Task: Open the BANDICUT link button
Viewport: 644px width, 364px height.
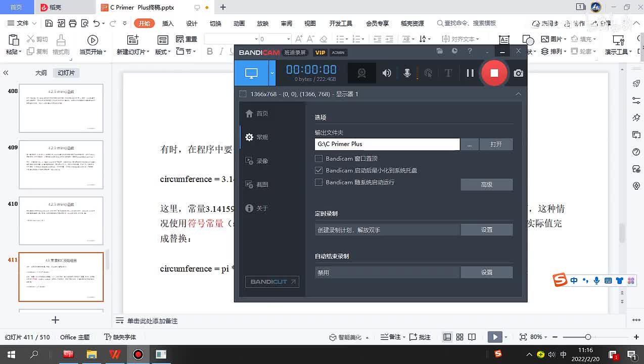Action: click(x=272, y=282)
